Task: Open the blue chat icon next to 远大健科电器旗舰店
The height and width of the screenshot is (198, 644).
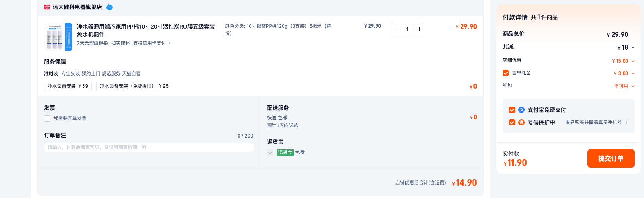Action: coord(110,7)
